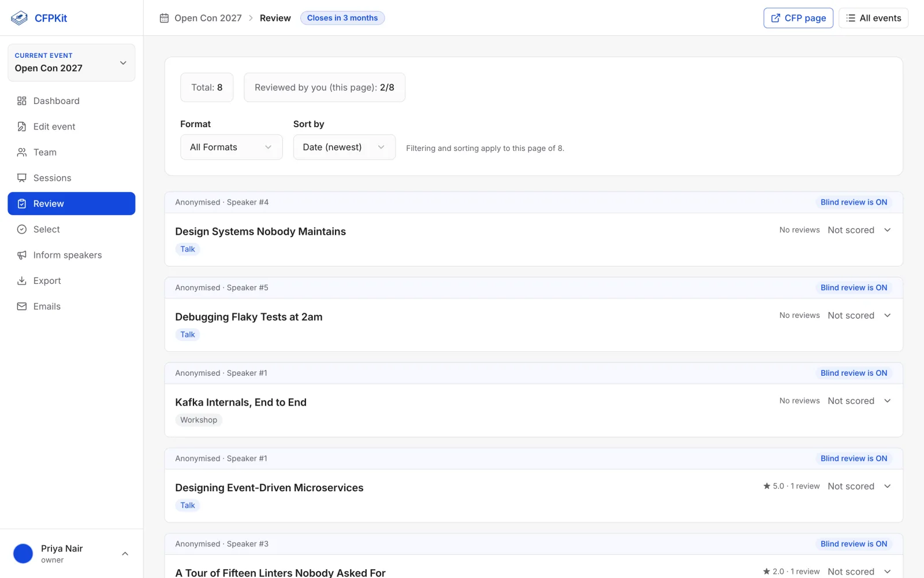This screenshot has width=924, height=578.
Task: Click Open Con 2027 breadcrumb link
Action: click(208, 18)
